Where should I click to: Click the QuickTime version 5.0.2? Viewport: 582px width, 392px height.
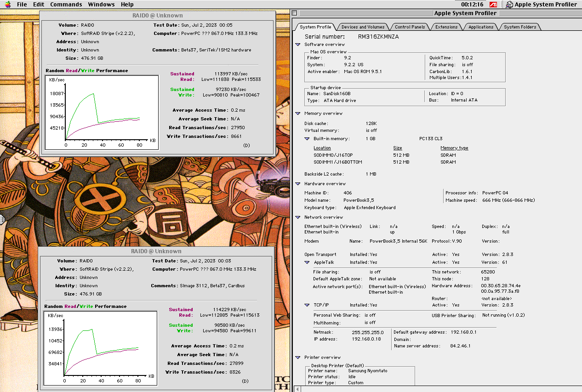[x=467, y=58]
